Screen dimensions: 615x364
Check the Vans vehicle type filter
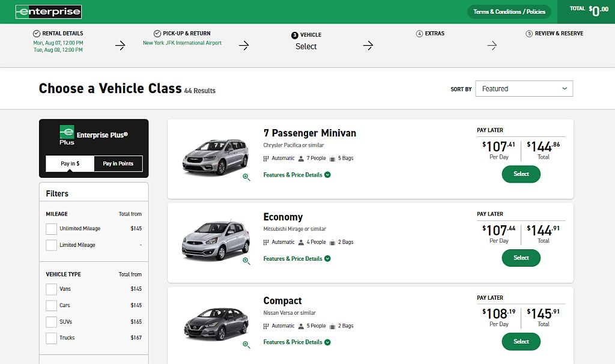click(51, 289)
